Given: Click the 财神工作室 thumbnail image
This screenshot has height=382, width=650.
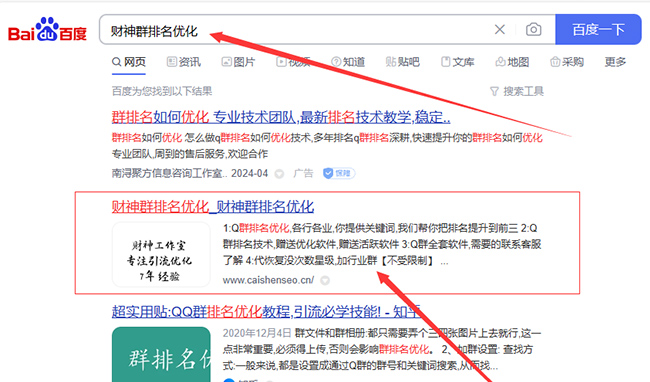Looking at the screenshot, I should [161, 254].
